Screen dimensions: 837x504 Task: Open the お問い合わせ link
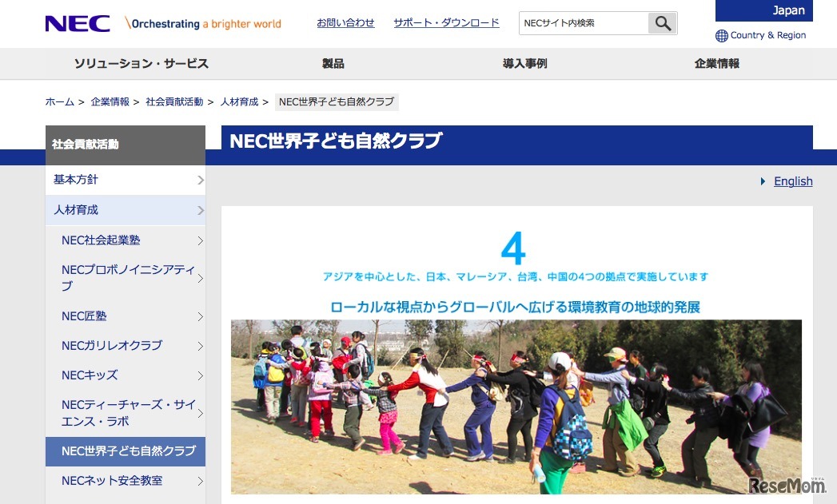[345, 23]
